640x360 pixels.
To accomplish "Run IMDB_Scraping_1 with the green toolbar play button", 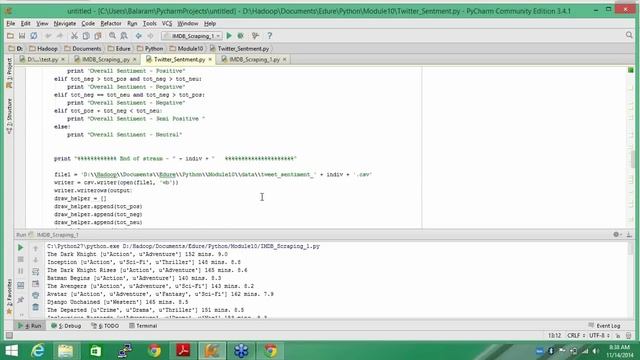I will pos(229,36).
